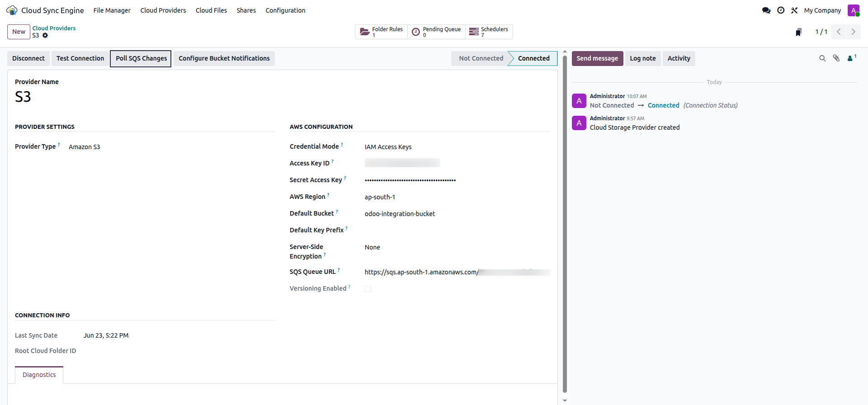Go to next record with right arrow
Image resolution: width=868 pixels, height=405 pixels.
pyautogui.click(x=854, y=32)
